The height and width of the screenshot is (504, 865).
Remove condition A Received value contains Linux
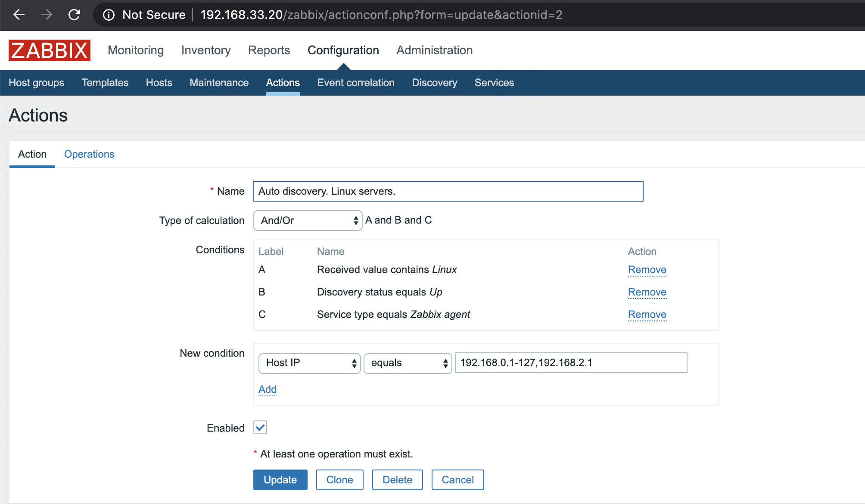(647, 270)
